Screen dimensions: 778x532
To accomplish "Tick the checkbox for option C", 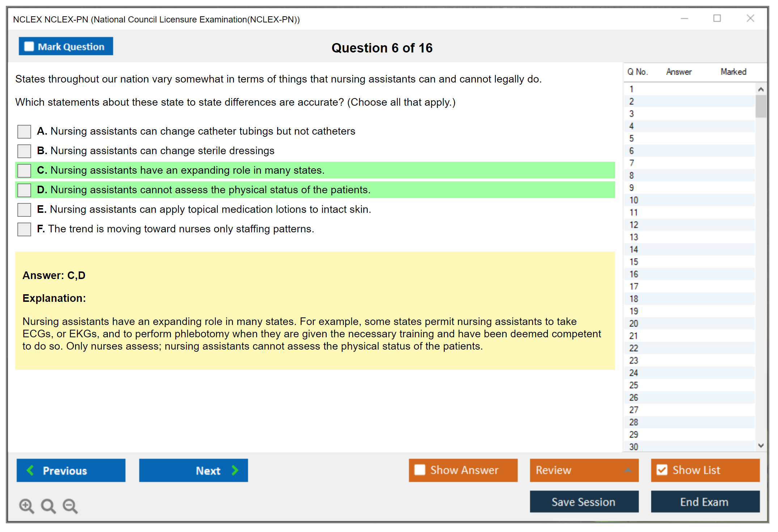I will pos(24,170).
